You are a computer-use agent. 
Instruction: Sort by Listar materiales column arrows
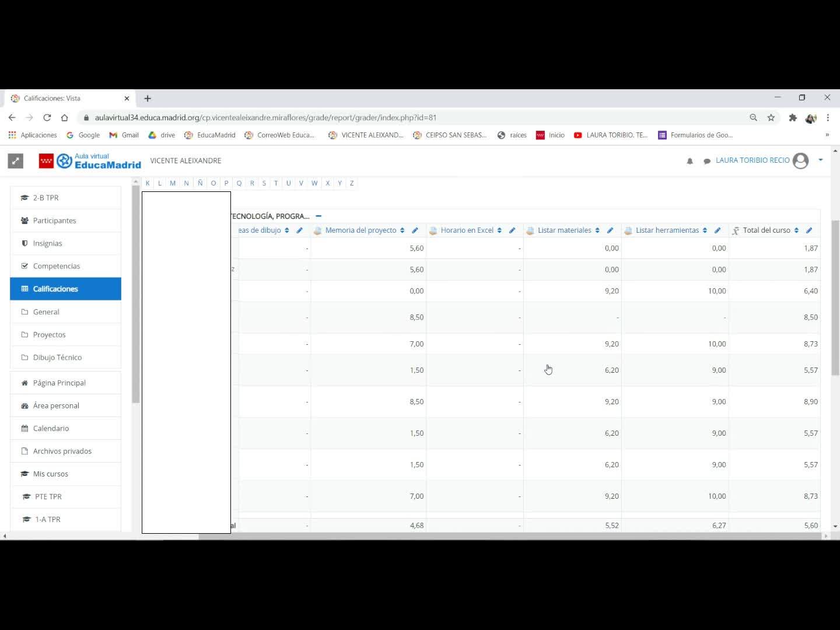point(597,230)
